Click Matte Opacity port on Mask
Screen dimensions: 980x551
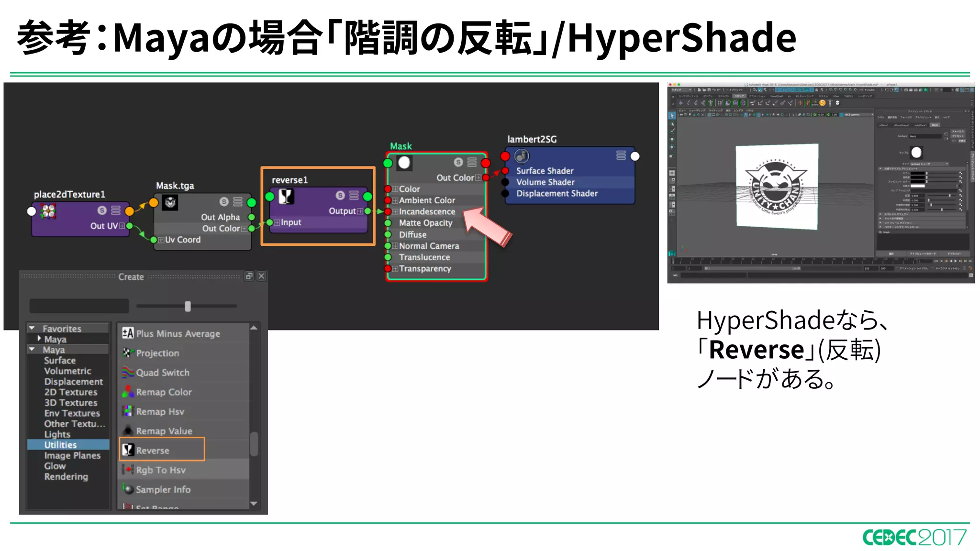click(x=388, y=223)
